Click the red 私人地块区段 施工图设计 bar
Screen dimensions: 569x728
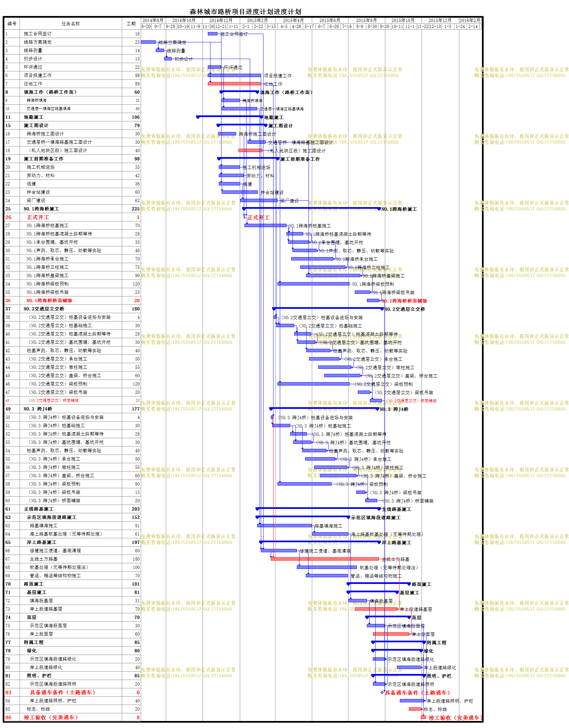pos(250,150)
